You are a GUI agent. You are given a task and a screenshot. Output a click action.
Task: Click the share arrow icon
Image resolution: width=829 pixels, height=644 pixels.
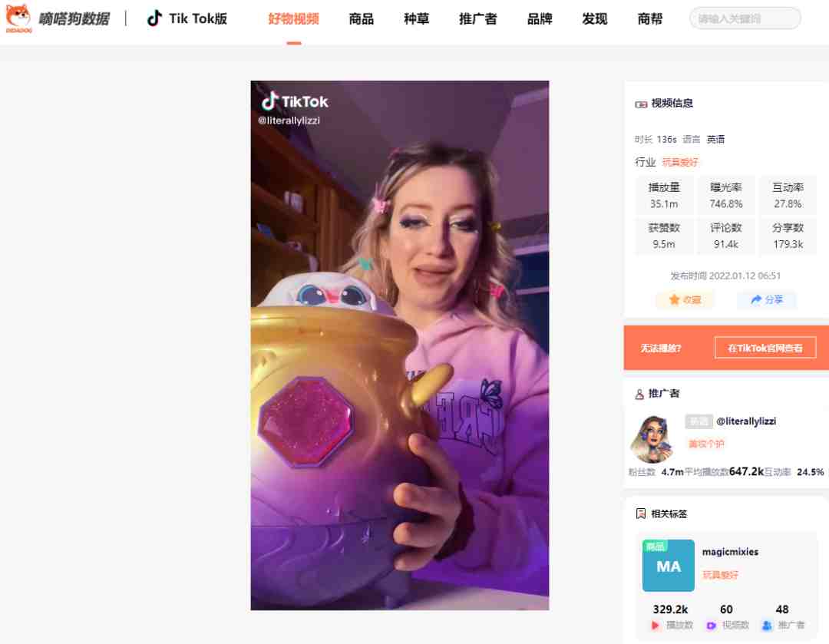[756, 300]
